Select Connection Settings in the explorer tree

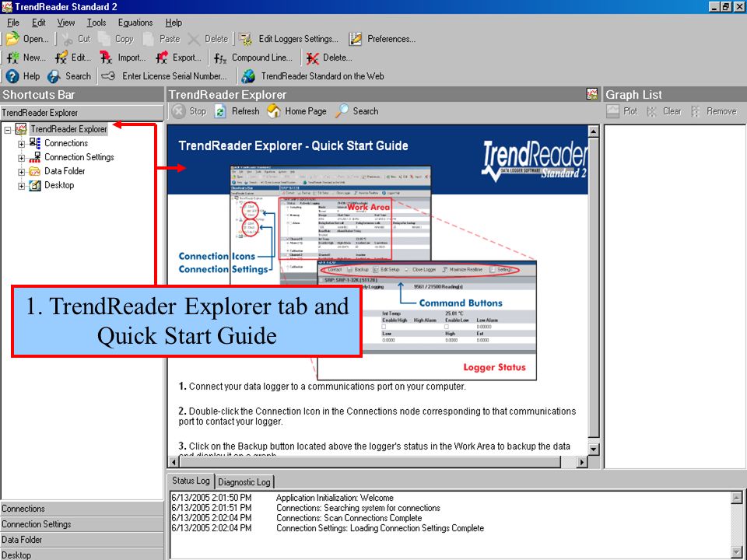click(79, 156)
